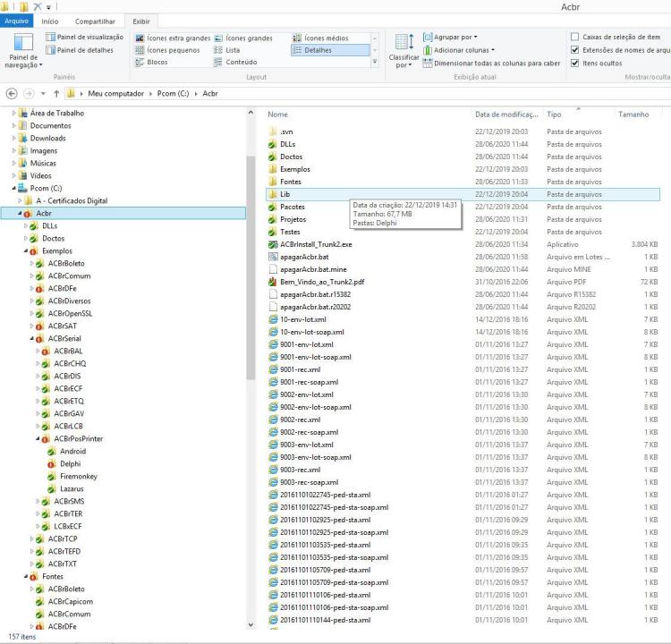
Task: Open the Arquivo menu tab
Action: (16, 21)
